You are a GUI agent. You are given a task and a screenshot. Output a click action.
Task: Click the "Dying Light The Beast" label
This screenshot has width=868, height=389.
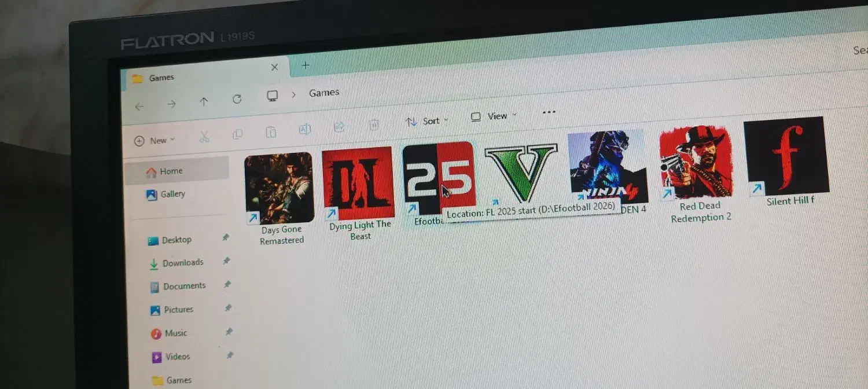pos(361,230)
